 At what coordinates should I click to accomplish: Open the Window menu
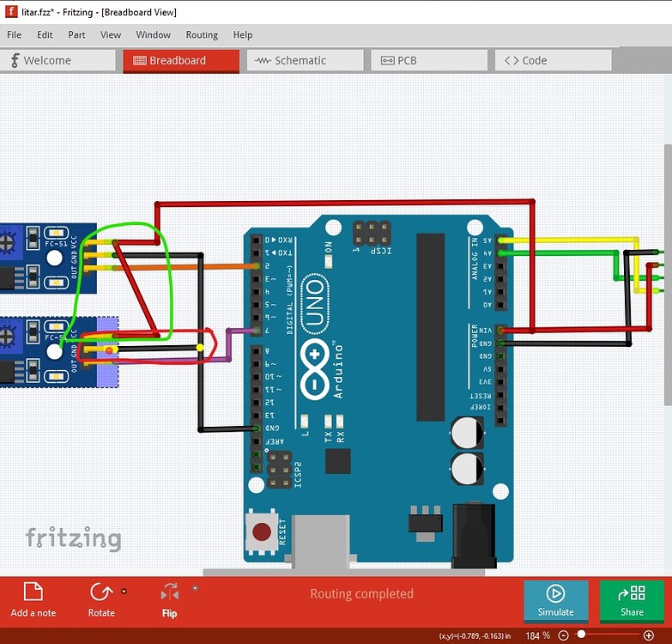pos(153,34)
